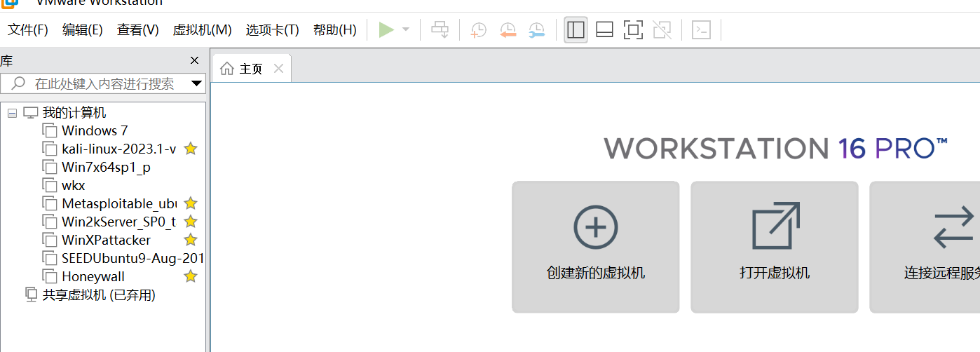Select the wkx virtual machine
The height and width of the screenshot is (352, 980).
pyautogui.click(x=74, y=185)
